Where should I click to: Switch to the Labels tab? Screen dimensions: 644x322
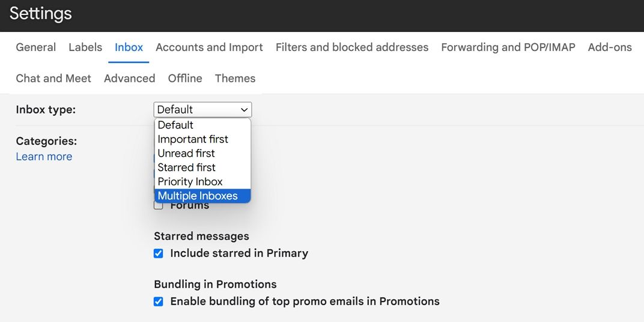85,47
